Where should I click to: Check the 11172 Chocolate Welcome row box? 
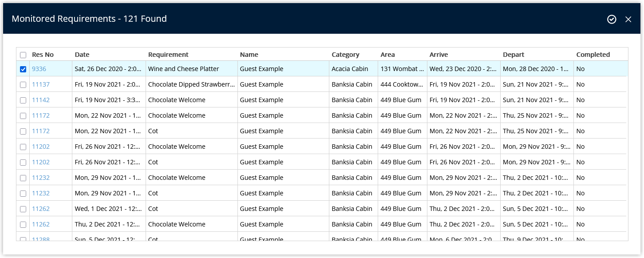pos(23,116)
